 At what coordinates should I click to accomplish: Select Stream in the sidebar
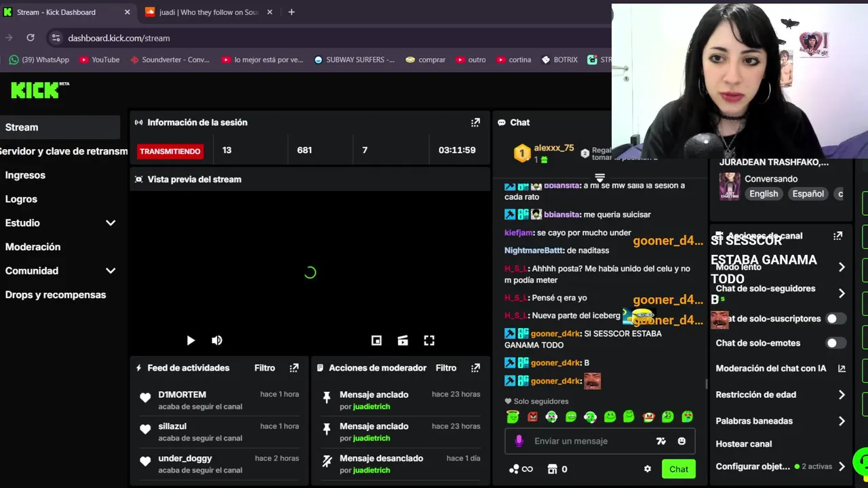tap(60, 127)
